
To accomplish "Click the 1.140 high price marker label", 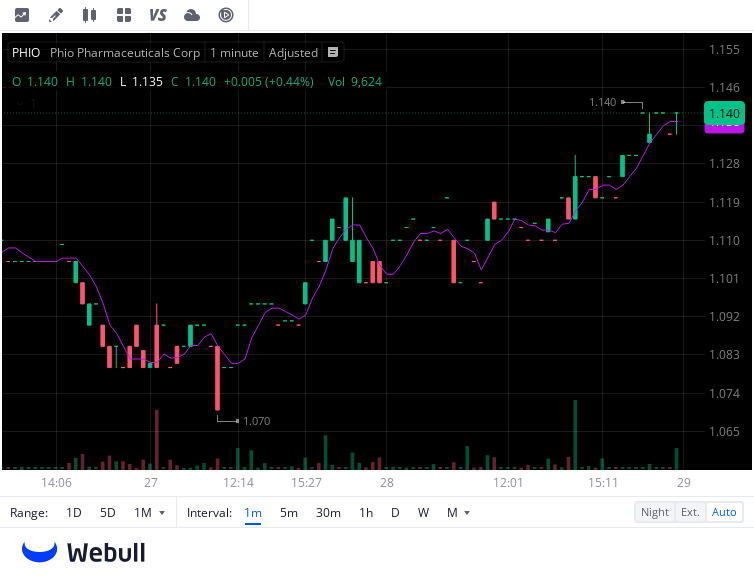I will point(603,102).
